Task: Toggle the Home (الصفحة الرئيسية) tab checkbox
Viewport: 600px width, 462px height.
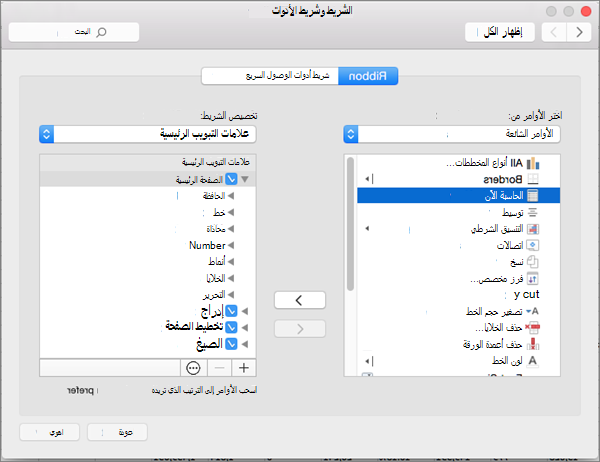Action: click(x=231, y=179)
